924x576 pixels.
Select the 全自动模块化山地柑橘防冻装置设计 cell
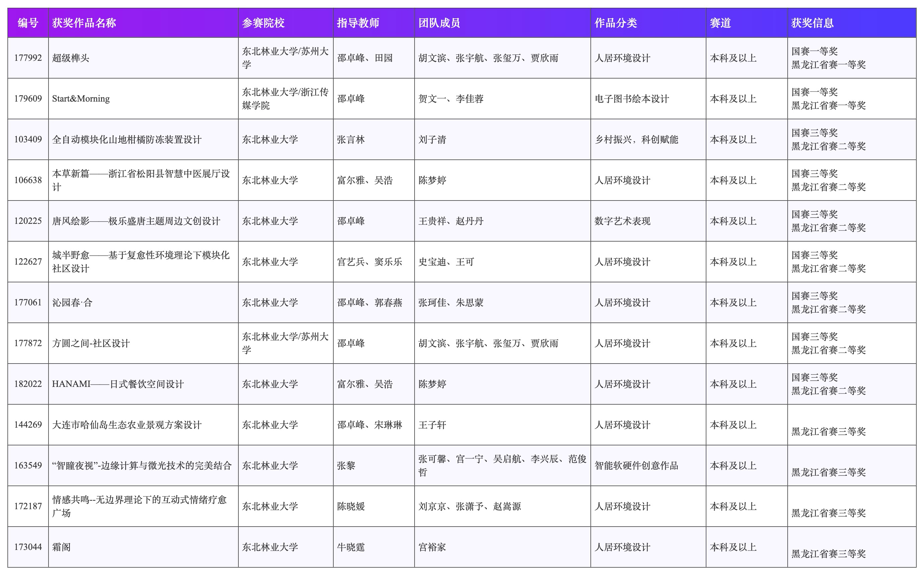[x=127, y=139]
